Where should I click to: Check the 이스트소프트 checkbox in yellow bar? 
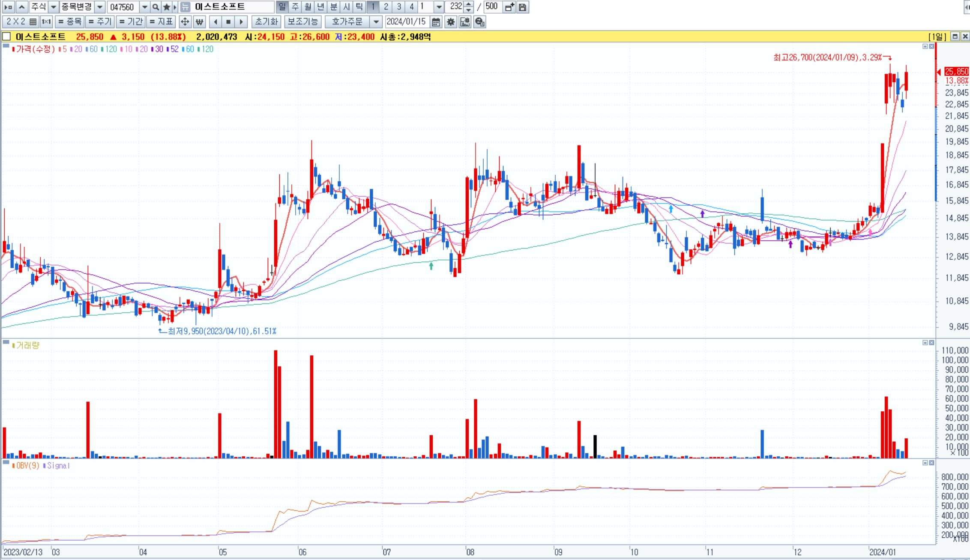(6, 36)
